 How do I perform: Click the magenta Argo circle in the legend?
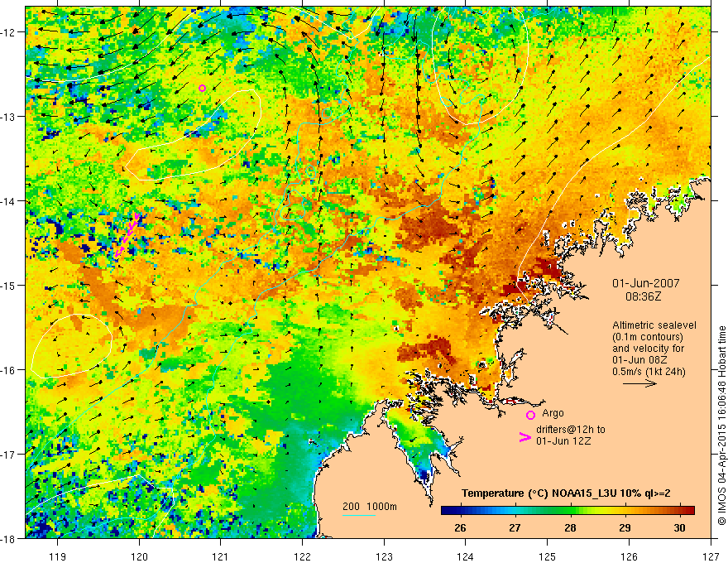530,415
